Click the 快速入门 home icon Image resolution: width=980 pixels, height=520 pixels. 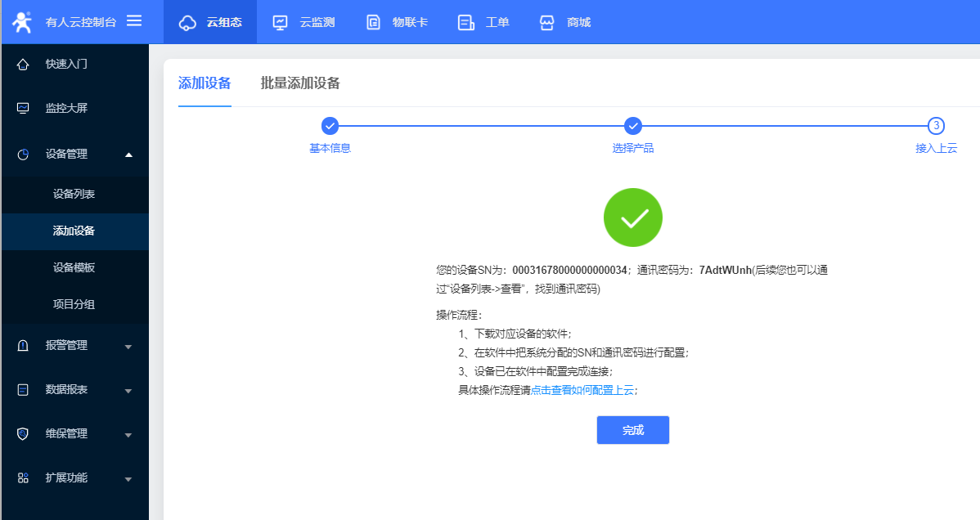23,65
